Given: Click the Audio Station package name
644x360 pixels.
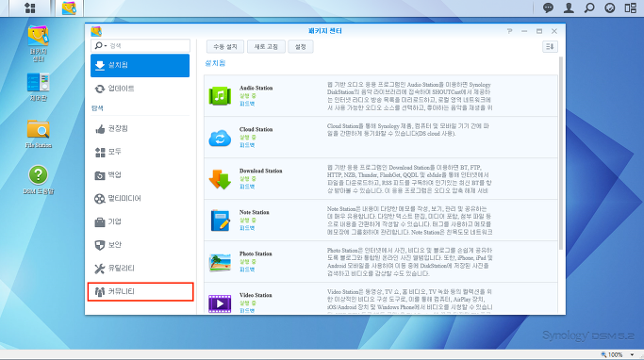Looking at the screenshot, I should pyautogui.click(x=256, y=88).
